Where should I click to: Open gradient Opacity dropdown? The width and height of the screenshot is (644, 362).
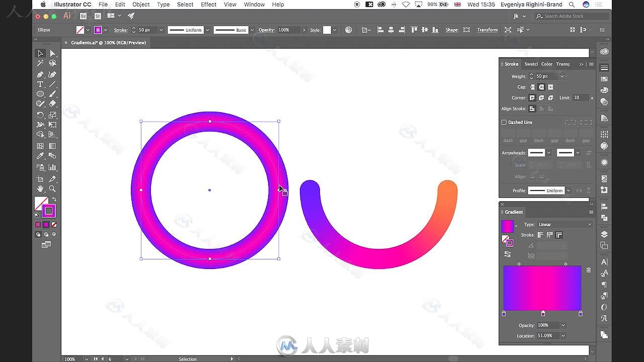click(x=563, y=325)
